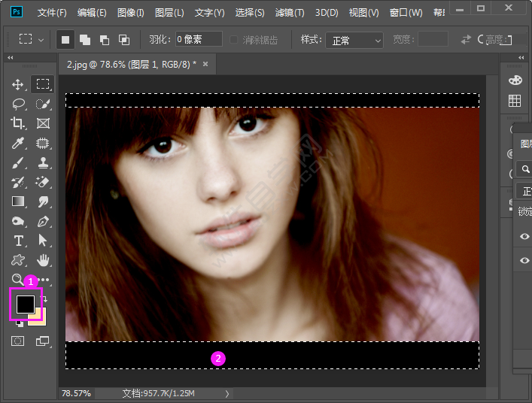Screen dimensions: 532x403
Task: Select the Move tool
Action: coord(18,84)
